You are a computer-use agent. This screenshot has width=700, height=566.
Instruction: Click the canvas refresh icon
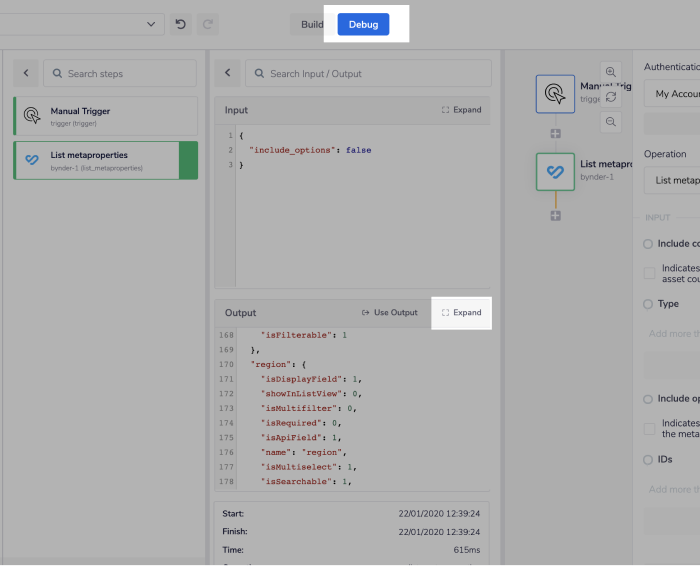tap(611, 97)
